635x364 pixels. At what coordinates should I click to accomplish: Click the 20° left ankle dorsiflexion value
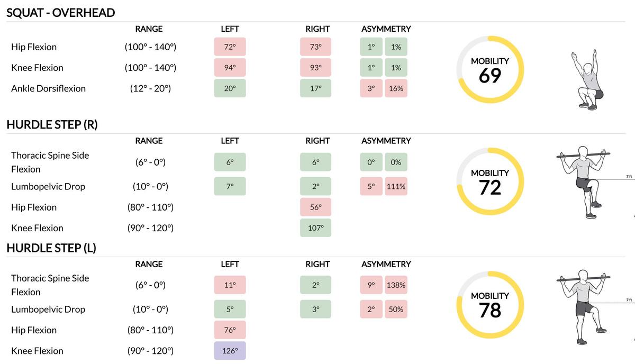[230, 88]
